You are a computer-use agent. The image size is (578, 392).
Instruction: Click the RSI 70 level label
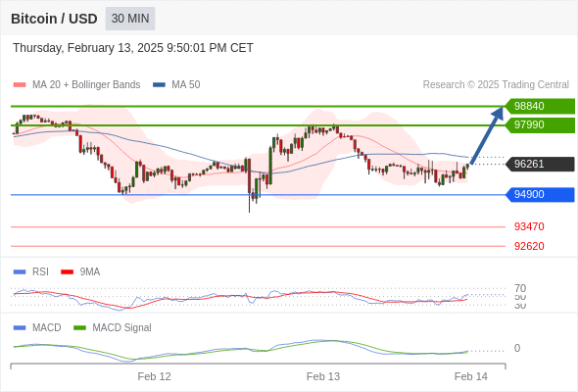(520, 288)
